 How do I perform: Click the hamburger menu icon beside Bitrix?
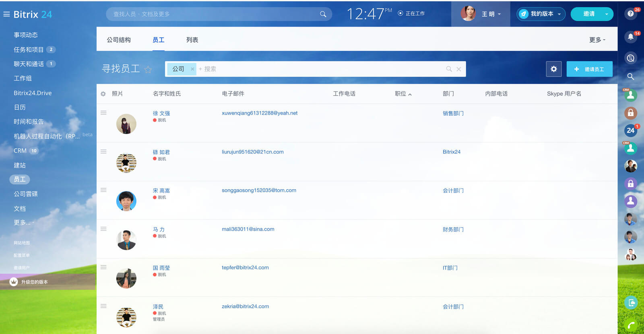6,14
